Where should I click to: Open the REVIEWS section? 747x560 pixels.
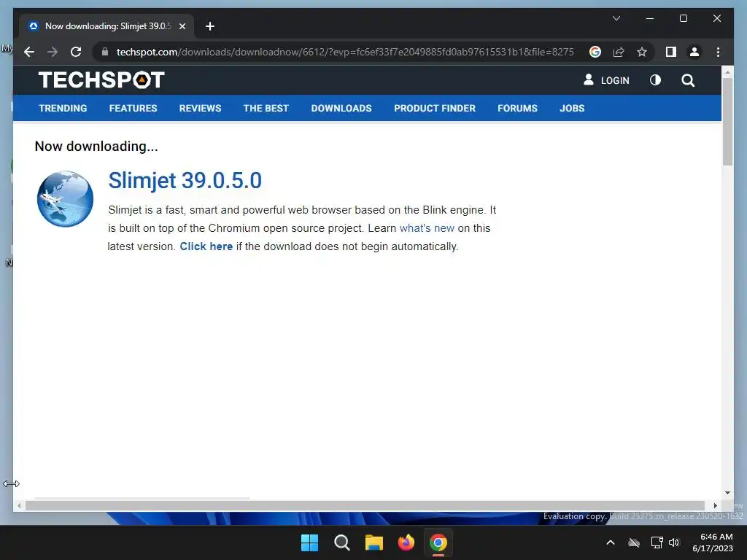(200, 108)
